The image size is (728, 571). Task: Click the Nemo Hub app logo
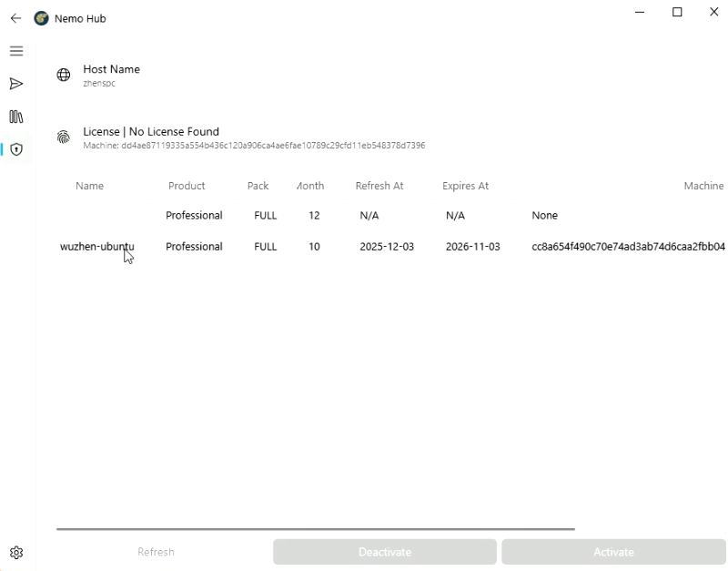coord(41,18)
